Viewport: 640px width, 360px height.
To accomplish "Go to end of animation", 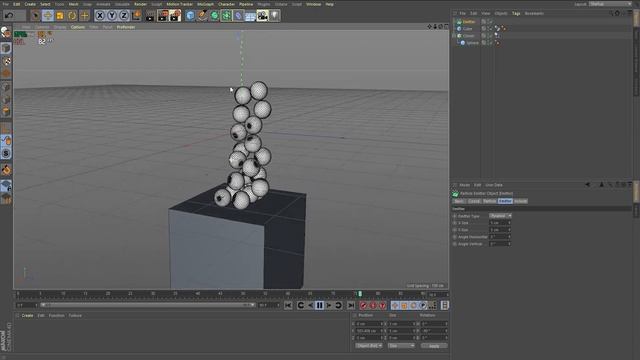I will pyautogui.click(x=351, y=305).
